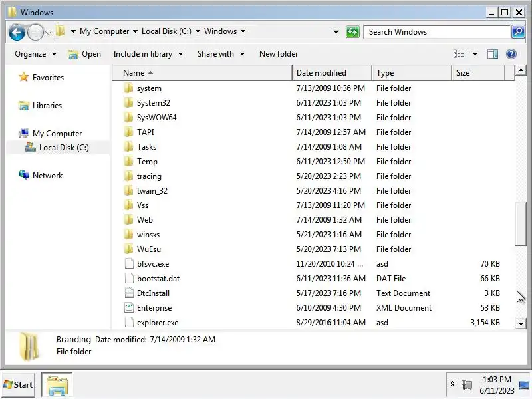
Task: Open the Share with menu
Action: 221,54
